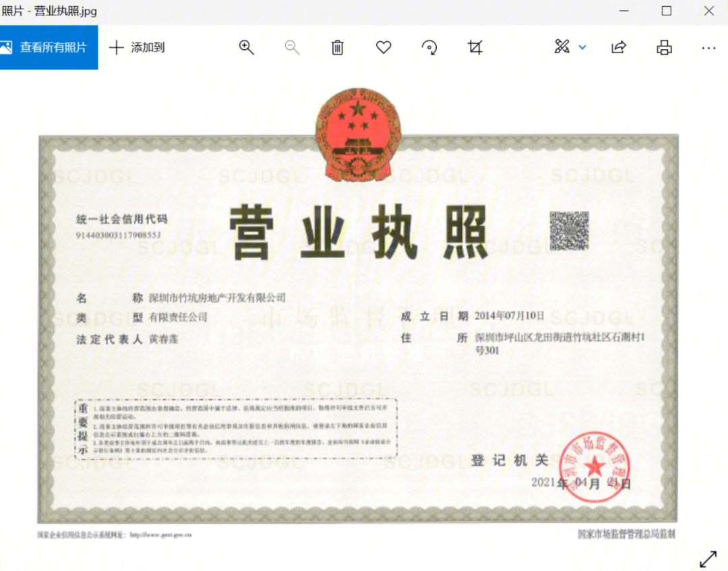This screenshot has width=728, height=571.
Task: Click the 查看所有照片 button
Action: click(x=49, y=47)
